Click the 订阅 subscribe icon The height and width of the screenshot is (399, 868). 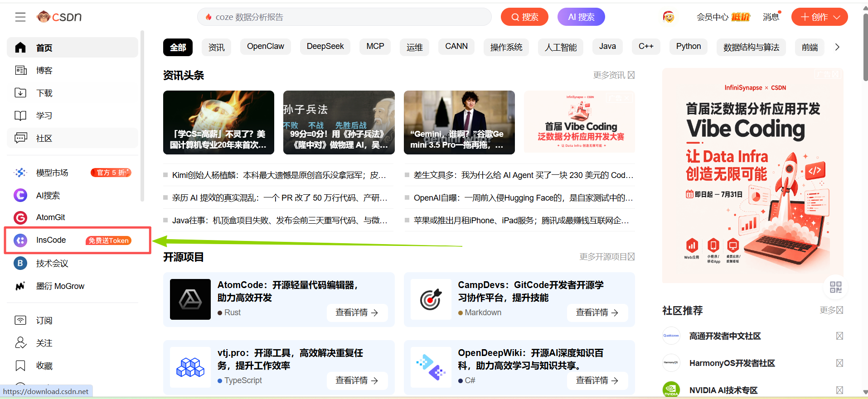pyautogui.click(x=20, y=320)
